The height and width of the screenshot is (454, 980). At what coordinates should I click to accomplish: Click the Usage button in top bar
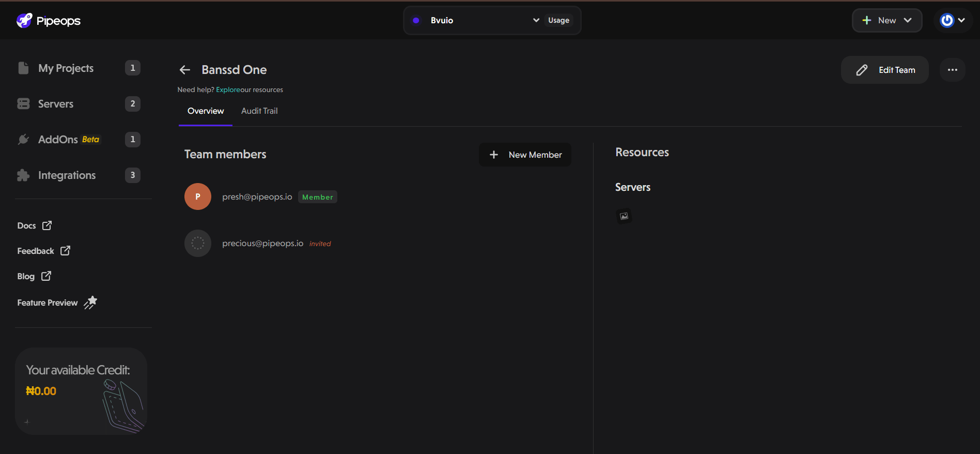coord(558,20)
